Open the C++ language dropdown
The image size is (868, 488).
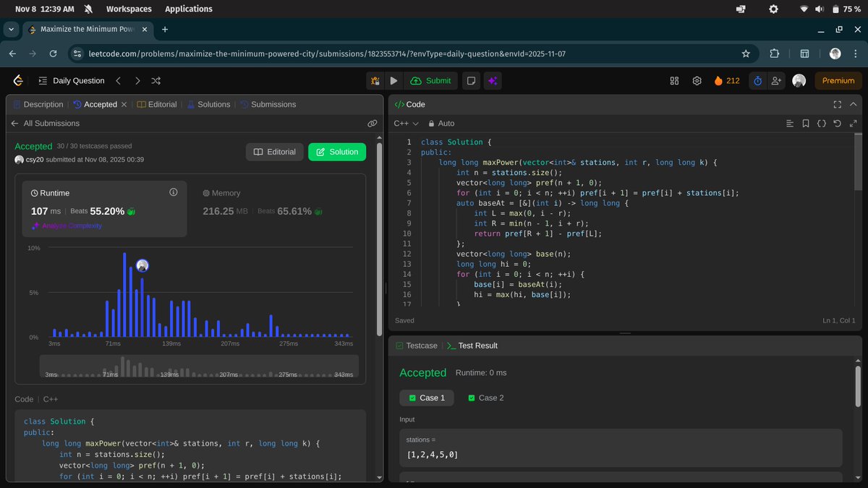(406, 124)
